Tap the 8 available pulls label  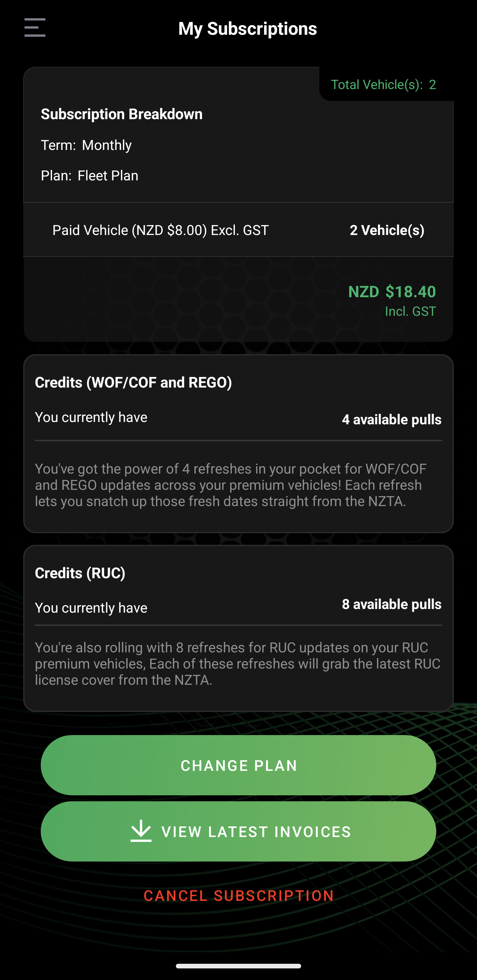[x=391, y=604]
